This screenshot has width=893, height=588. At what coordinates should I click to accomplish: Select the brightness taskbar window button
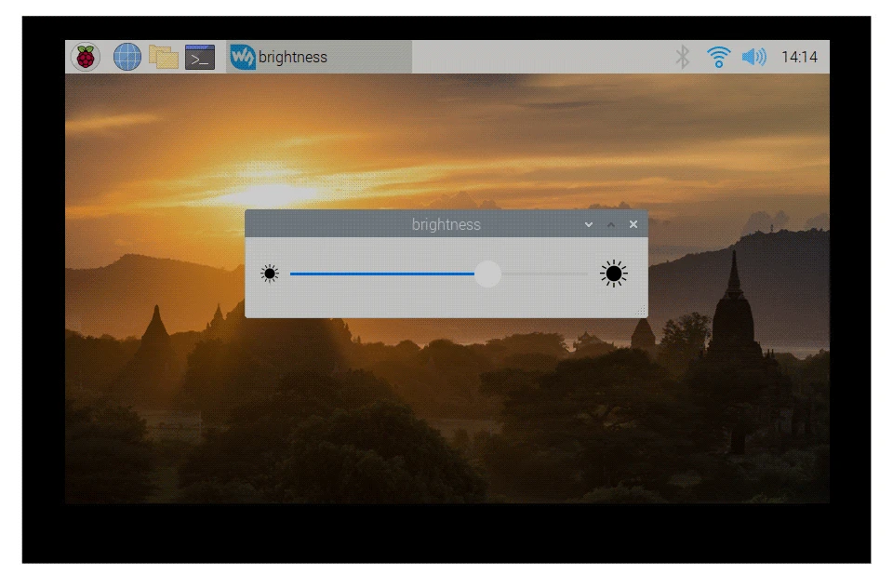(318, 57)
